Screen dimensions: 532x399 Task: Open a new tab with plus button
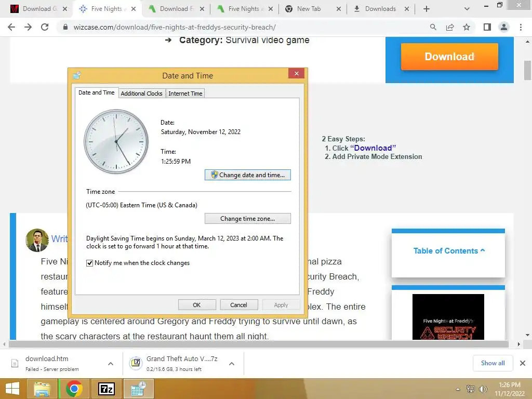pos(427,9)
